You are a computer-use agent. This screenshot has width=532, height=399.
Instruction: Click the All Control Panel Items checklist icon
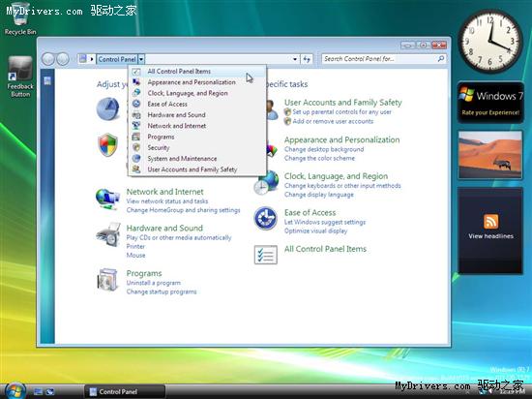coord(266,255)
